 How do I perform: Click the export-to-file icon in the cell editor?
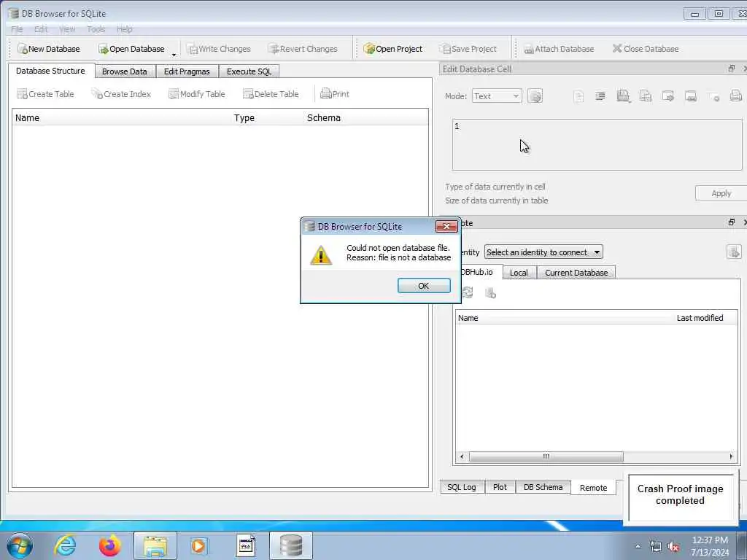668,96
